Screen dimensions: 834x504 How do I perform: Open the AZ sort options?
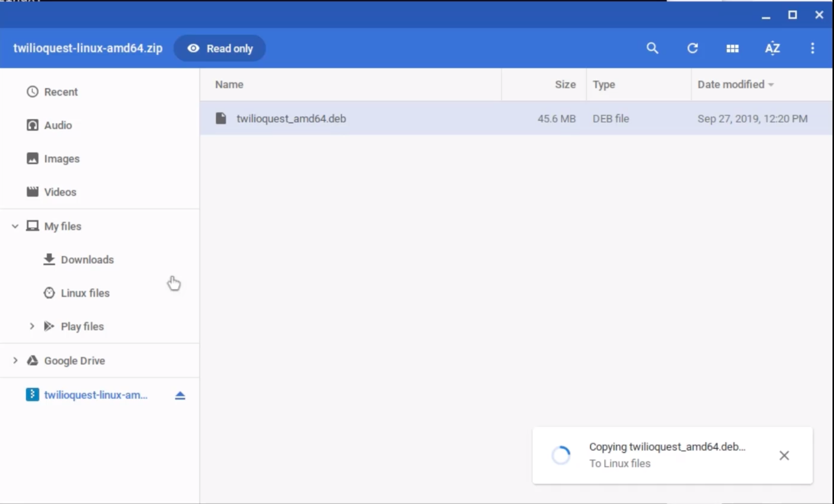pyautogui.click(x=772, y=48)
